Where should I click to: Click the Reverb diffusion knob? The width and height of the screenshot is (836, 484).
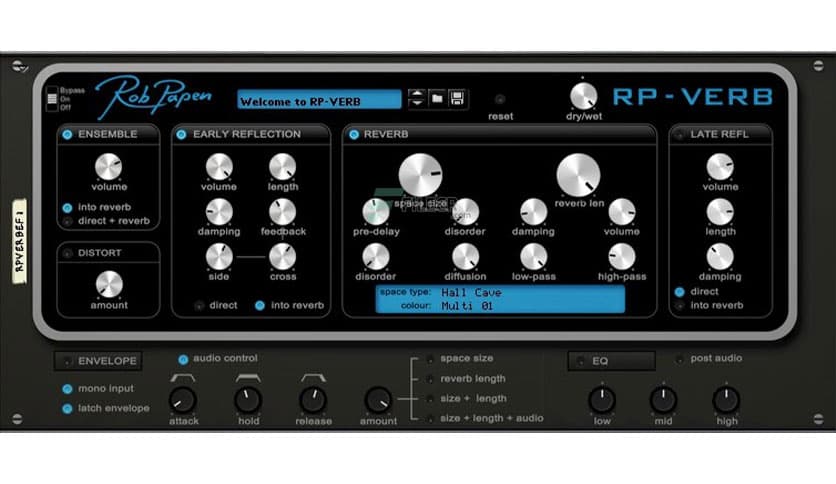(465, 256)
